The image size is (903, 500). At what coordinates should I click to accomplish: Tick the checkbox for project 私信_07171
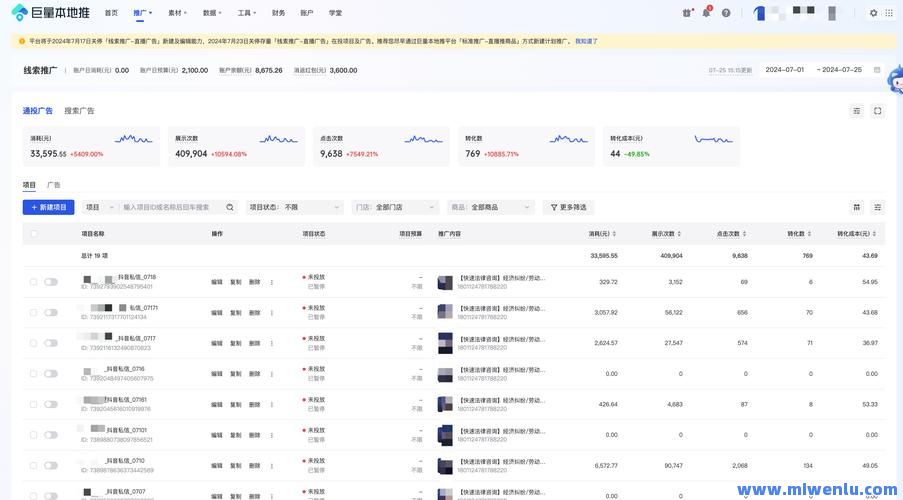(34, 312)
